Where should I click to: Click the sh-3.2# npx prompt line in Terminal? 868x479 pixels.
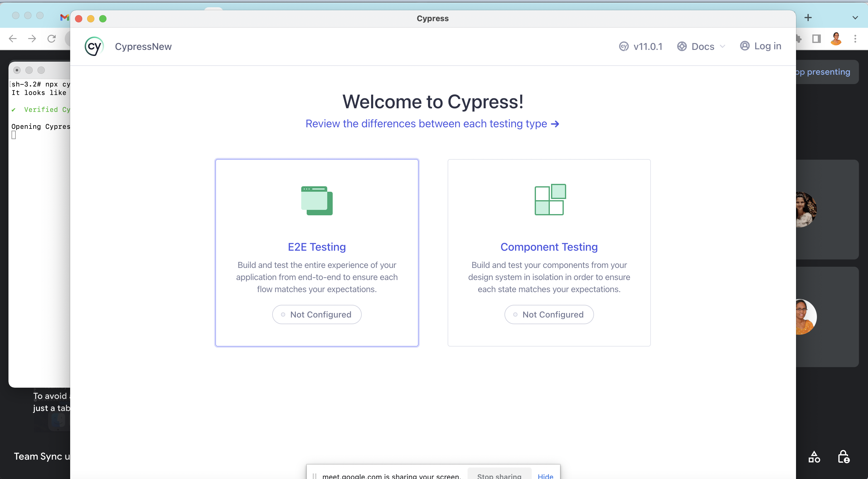click(x=41, y=84)
